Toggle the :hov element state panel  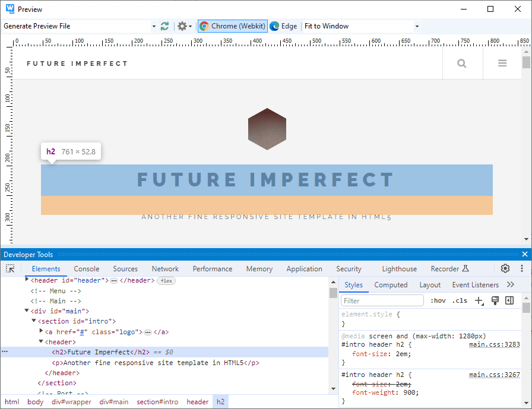click(x=438, y=301)
